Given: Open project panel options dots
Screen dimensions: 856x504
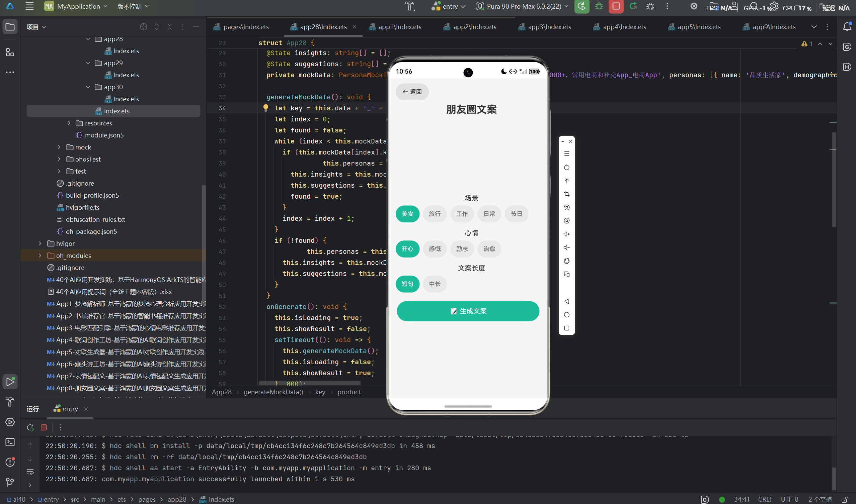Looking at the screenshot, I should pos(183,27).
